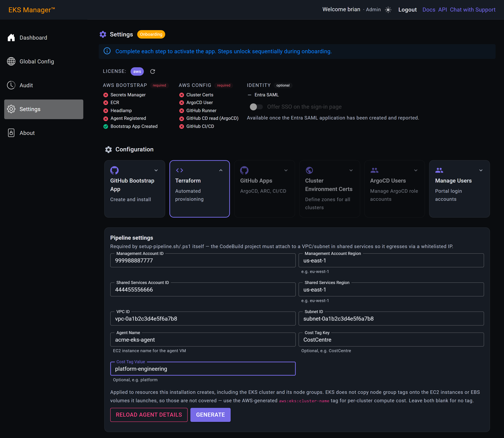The image size is (504, 438).
Task: Toggle Offer SSO on the sign-in page switch
Action: tap(256, 107)
